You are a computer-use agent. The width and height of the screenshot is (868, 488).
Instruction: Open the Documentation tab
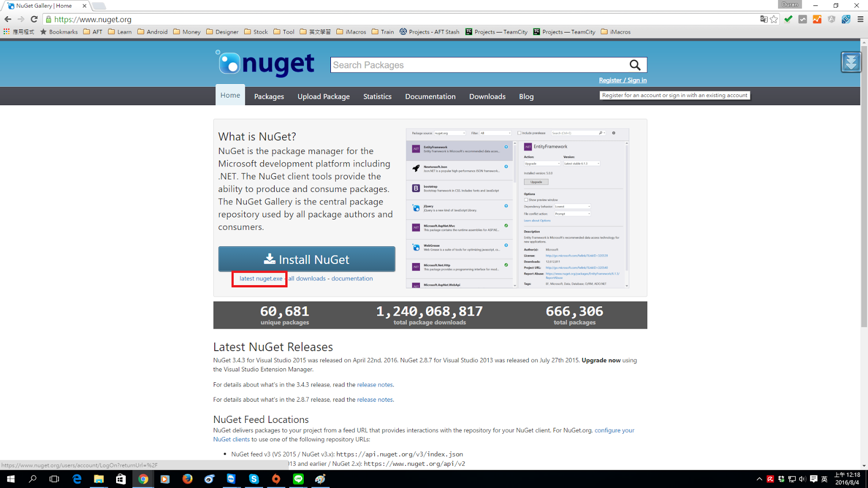[430, 97]
